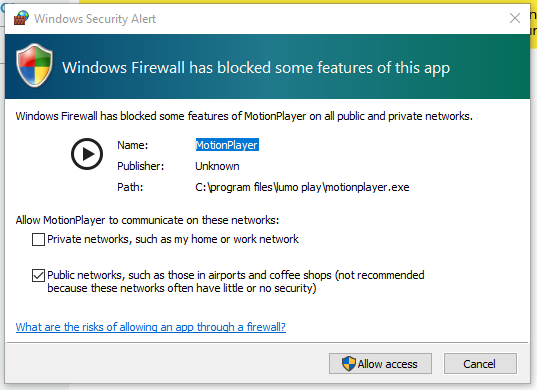Uncheck the Public networks checkbox
Screen dimensions: 537x390
[38, 275]
